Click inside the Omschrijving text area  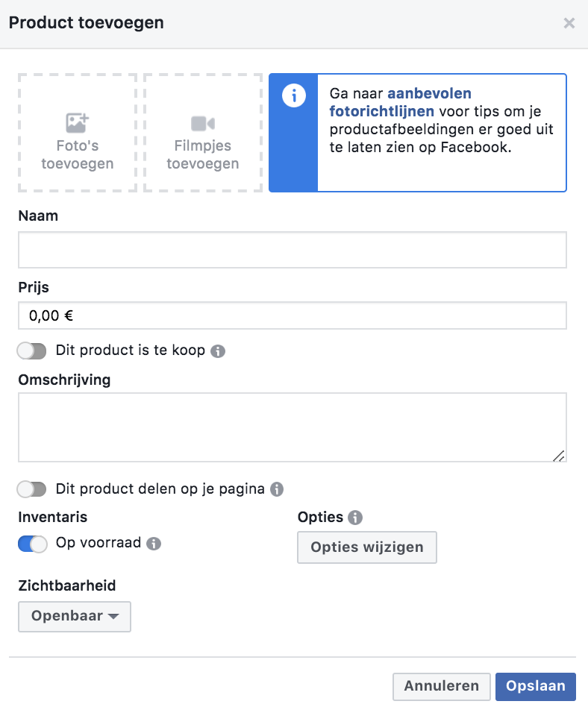point(291,425)
